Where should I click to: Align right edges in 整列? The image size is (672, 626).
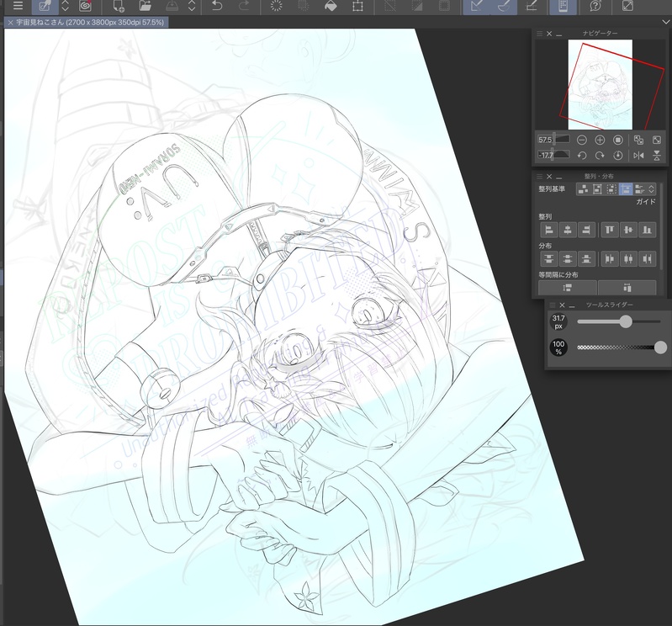pos(587,231)
